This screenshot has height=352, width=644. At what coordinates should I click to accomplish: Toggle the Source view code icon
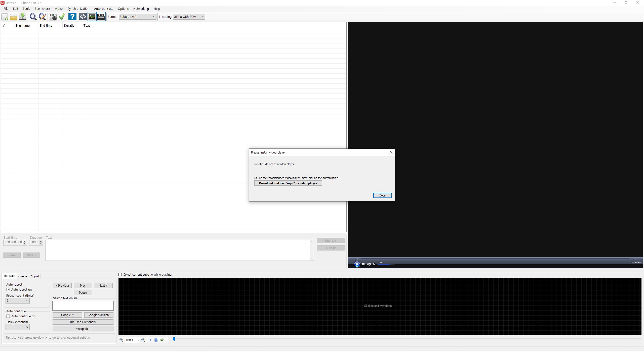[83, 17]
